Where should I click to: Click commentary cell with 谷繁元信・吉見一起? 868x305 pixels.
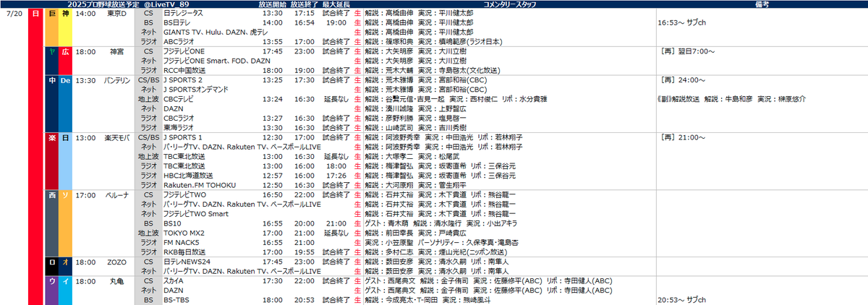coord(456,99)
